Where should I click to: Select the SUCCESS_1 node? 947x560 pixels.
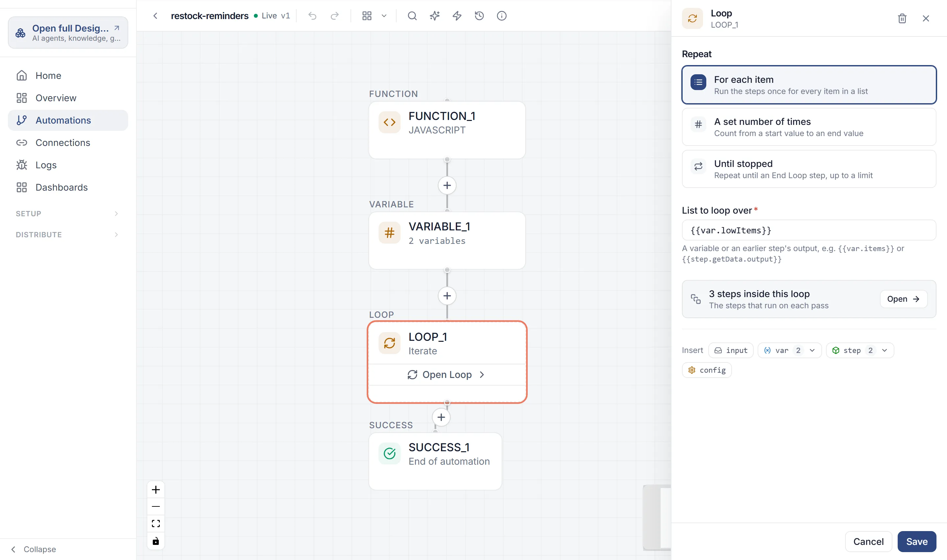coord(435,461)
